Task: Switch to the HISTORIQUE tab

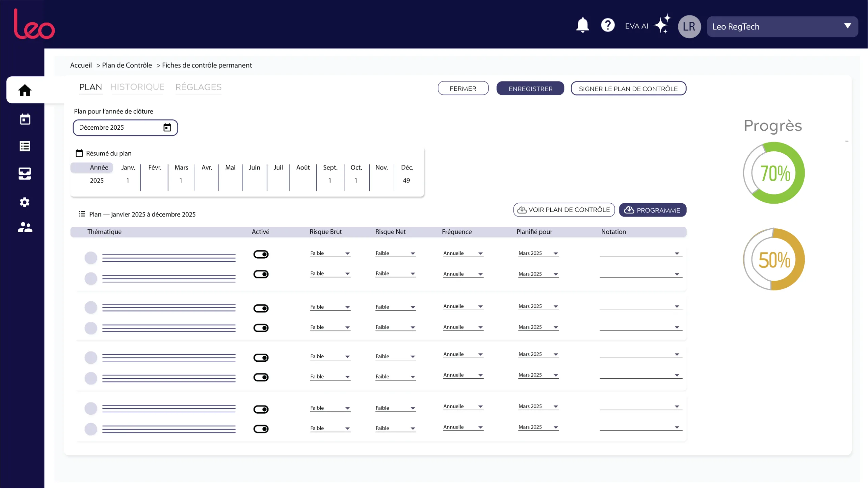Action: (x=137, y=87)
